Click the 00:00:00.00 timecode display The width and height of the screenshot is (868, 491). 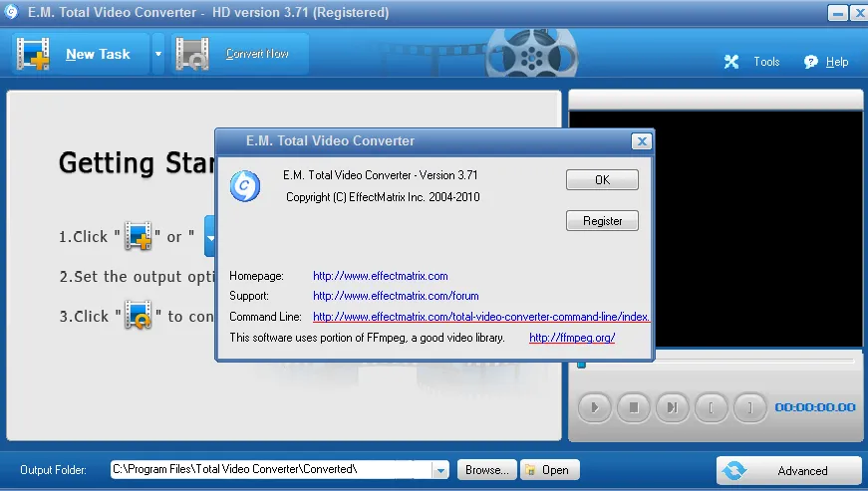(x=815, y=407)
